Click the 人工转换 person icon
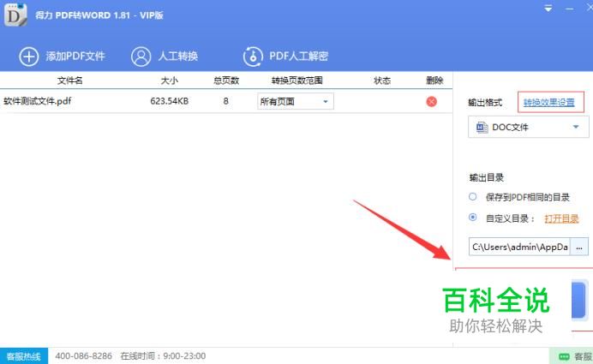 coord(141,57)
